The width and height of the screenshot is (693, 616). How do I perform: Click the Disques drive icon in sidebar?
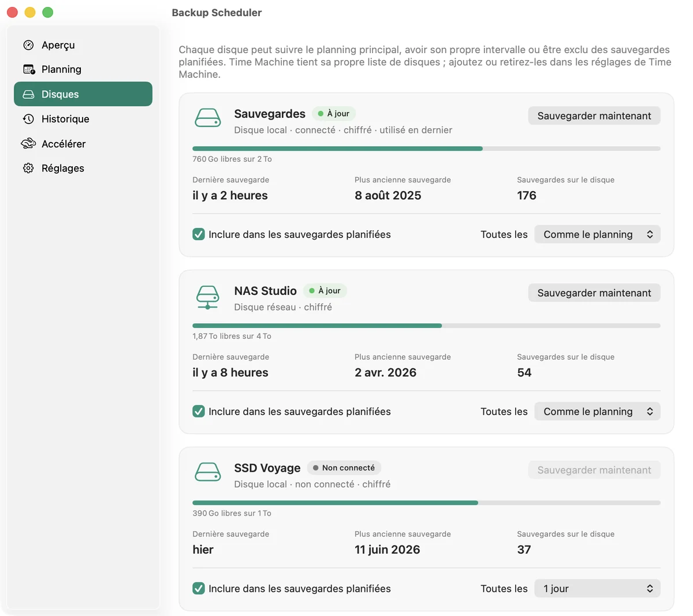(x=28, y=94)
